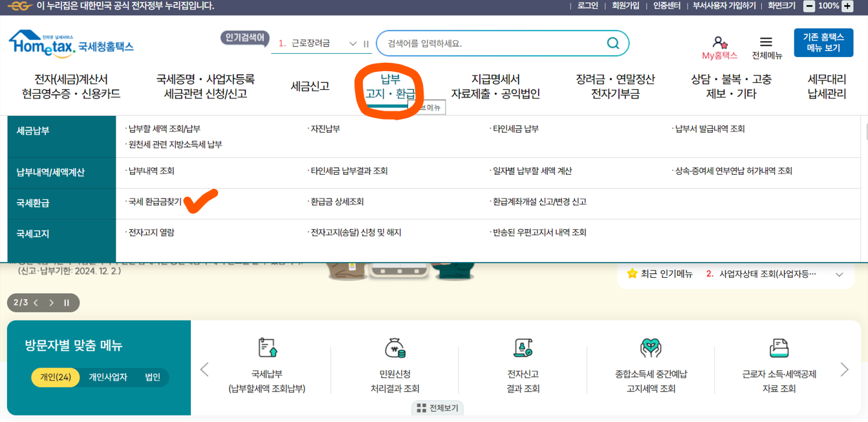Click the 기존 홈택스 메뉴 보기 button
This screenshot has height=422, width=868.
pyautogui.click(x=822, y=42)
